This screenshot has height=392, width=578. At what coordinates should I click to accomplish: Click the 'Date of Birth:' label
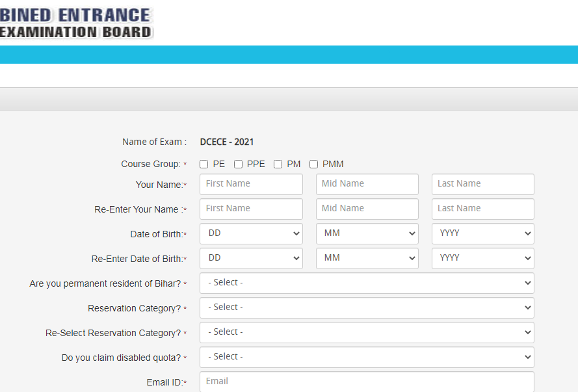point(157,234)
